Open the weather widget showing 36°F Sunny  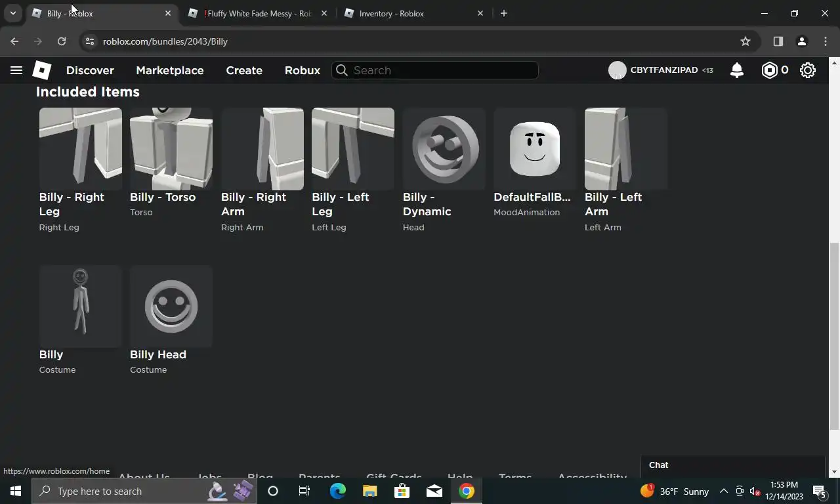[675, 491]
